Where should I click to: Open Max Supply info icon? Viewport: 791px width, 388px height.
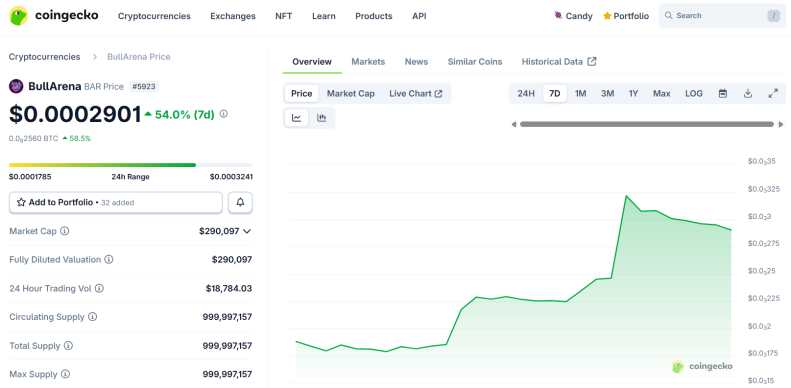pyautogui.click(x=65, y=374)
